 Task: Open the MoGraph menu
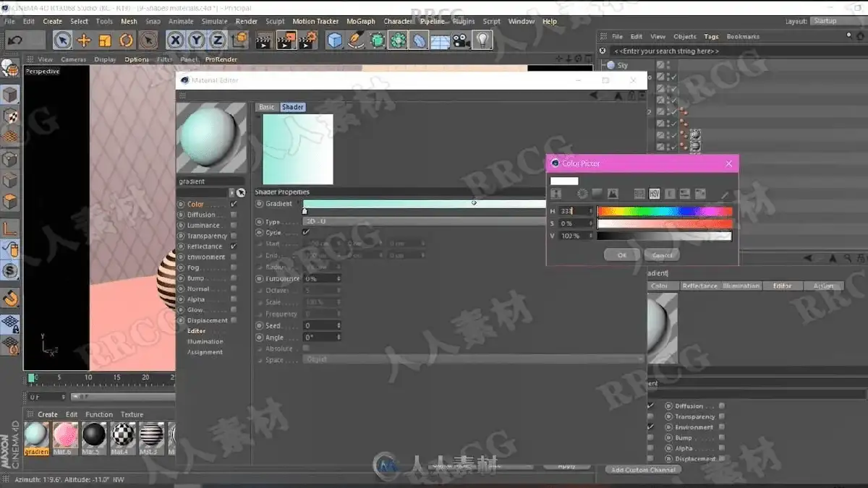(x=361, y=22)
